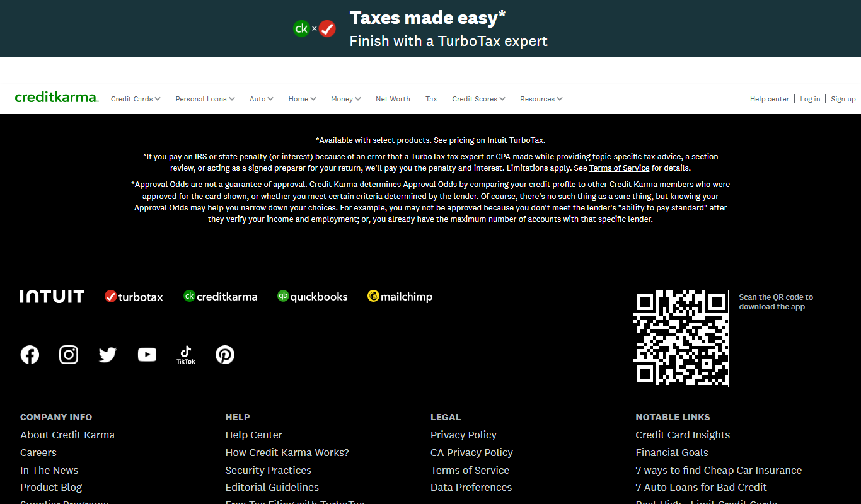
Task: Open the Pinterest icon
Action: 225,355
